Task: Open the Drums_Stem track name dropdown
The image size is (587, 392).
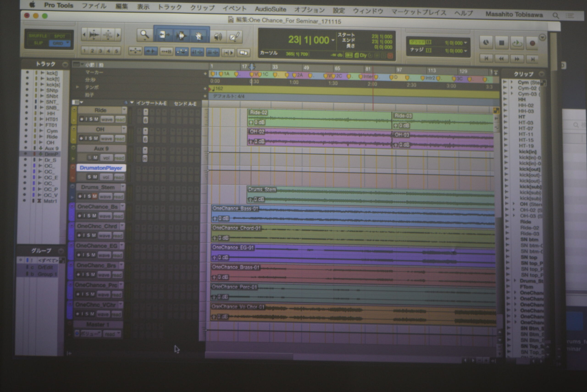Action: (x=123, y=187)
